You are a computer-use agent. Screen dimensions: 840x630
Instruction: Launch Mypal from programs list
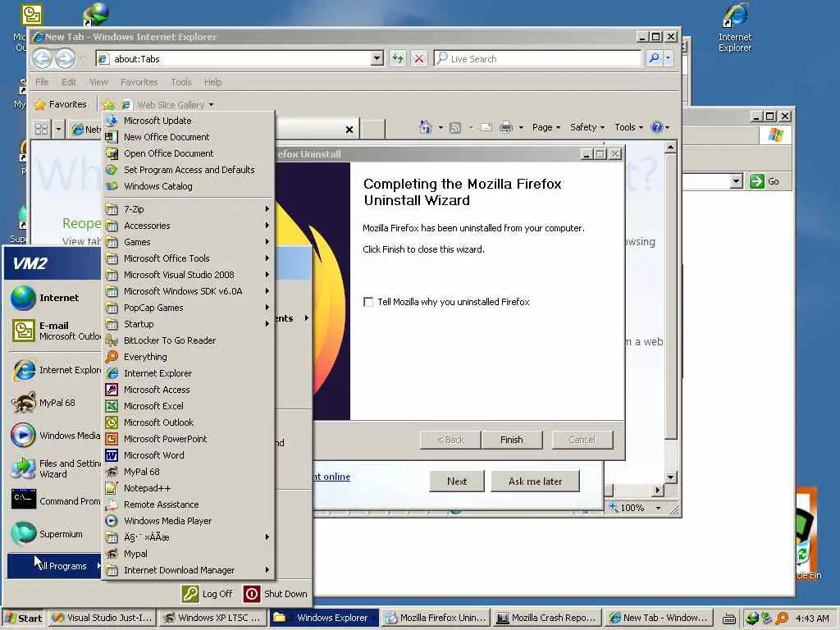(189, 554)
